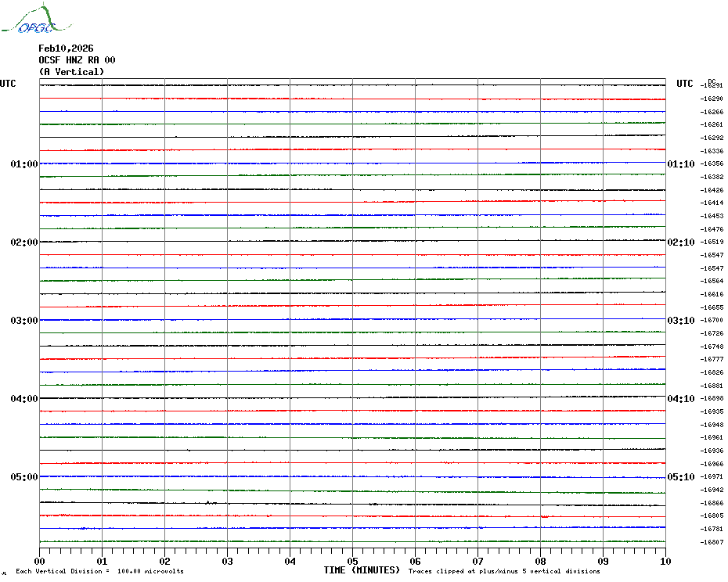The image size is (728, 582).
Task: Click the 03:10 time label on right
Action: (681, 321)
